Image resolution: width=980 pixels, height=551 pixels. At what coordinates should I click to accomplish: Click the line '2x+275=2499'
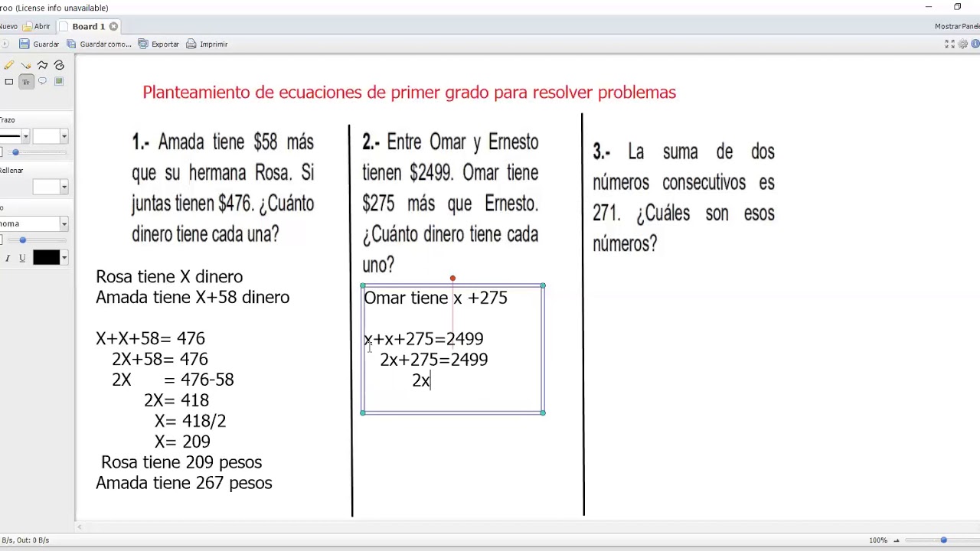434,360
